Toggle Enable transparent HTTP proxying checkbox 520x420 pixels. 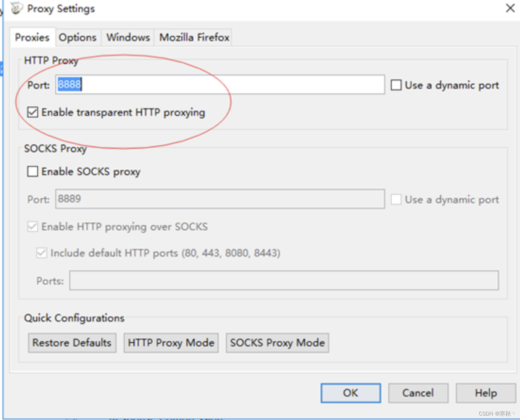coord(32,112)
